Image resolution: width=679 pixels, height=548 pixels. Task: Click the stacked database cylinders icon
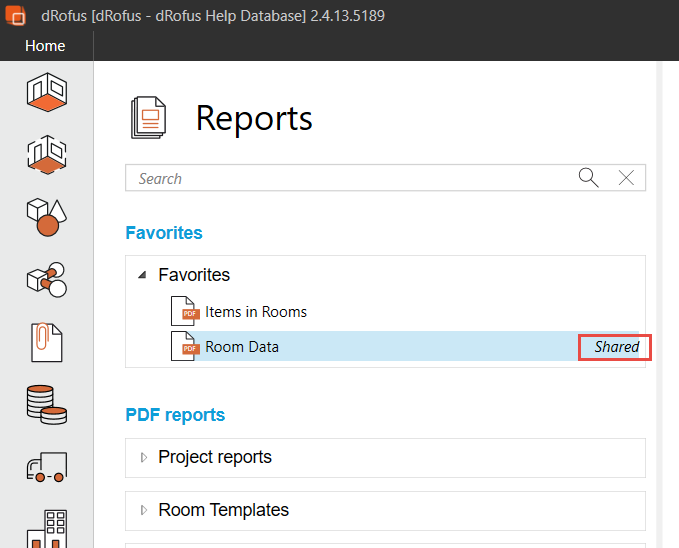[46, 404]
